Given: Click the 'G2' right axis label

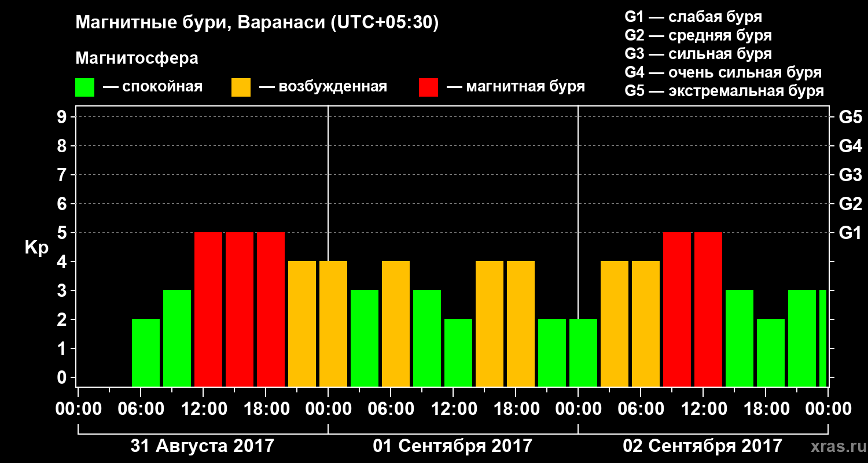Looking at the screenshot, I should pos(851,204).
